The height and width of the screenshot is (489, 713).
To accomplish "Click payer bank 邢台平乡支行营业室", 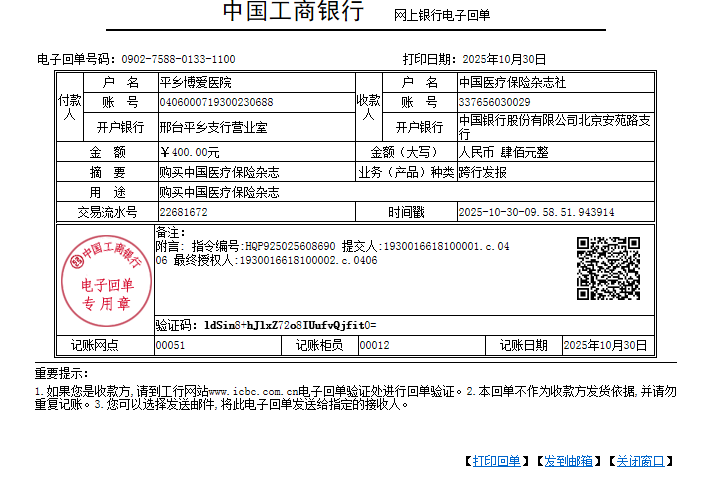I will click(213, 128).
